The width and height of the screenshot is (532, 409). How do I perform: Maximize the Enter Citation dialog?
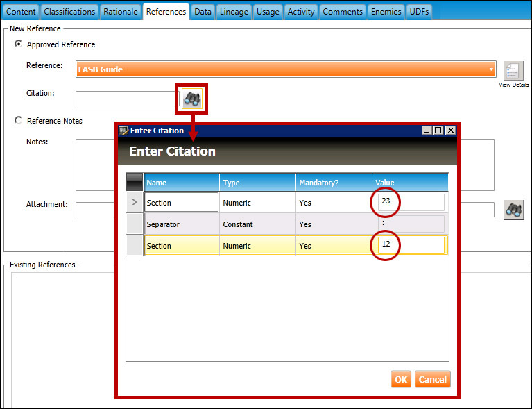pos(438,131)
